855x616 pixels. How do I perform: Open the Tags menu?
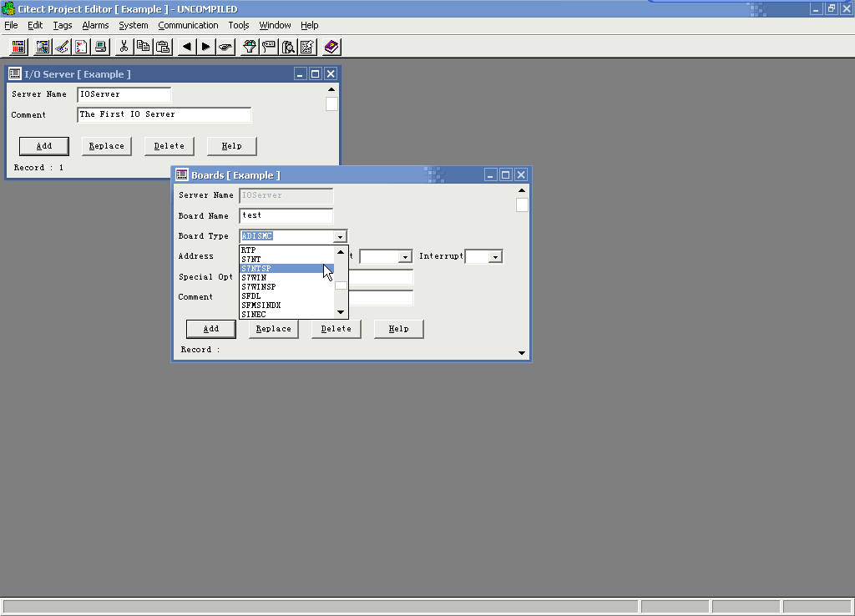62,26
